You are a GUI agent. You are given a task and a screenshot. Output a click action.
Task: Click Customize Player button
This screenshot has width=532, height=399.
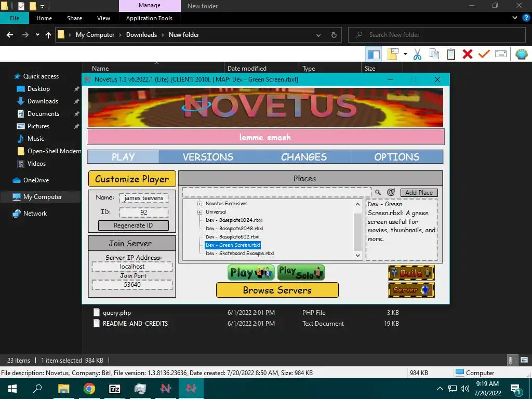pyautogui.click(x=132, y=179)
